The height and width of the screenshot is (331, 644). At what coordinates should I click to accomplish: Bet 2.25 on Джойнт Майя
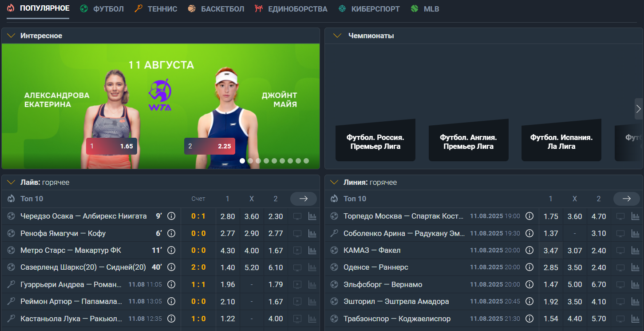[x=209, y=146]
